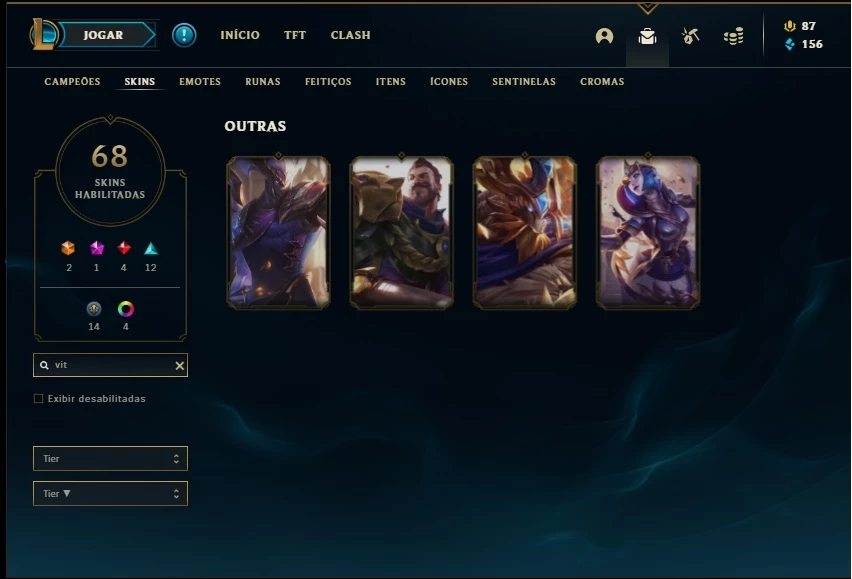
Task: Open the store coins icon
Action: (733, 36)
